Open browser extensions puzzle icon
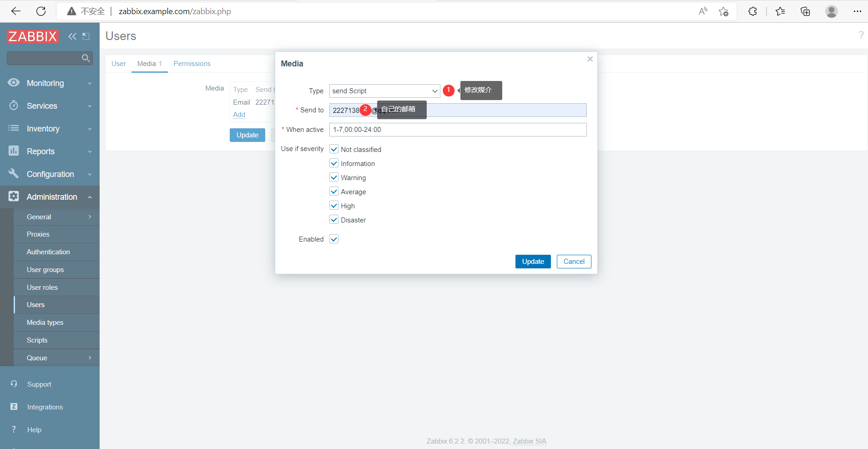 (x=753, y=11)
